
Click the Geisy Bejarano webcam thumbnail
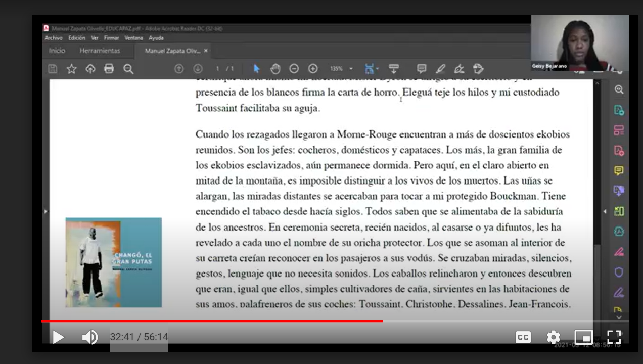click(580, 43)
